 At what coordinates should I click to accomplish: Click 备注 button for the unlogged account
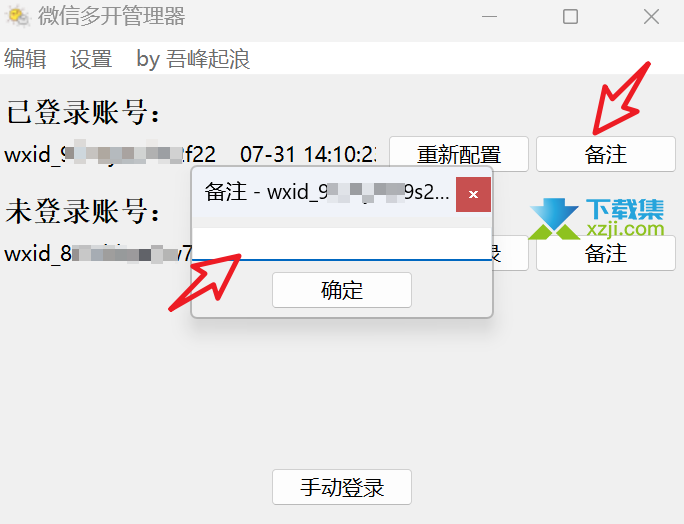tap(606, 253)
